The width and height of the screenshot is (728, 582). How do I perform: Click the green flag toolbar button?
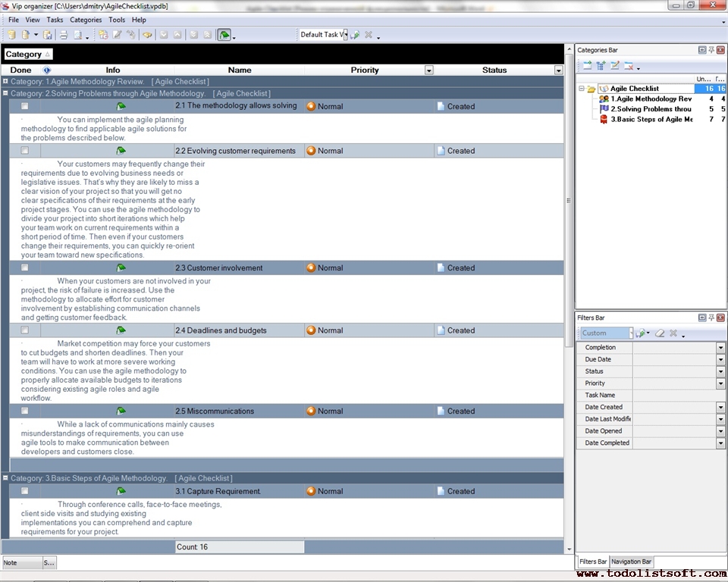click(x=224, y=35)
